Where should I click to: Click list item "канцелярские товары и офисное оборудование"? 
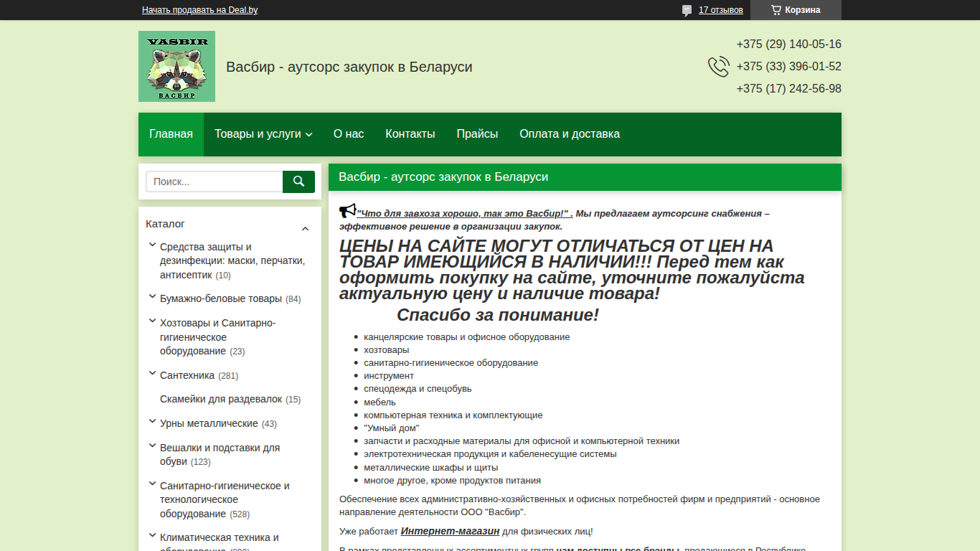[x=467, y=337]
